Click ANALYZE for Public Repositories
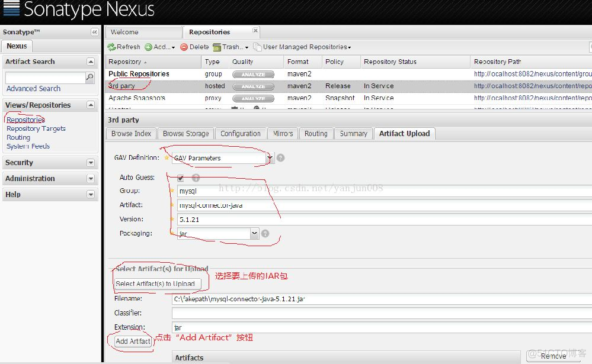This screenshot has height=364, width=592. 253,75
